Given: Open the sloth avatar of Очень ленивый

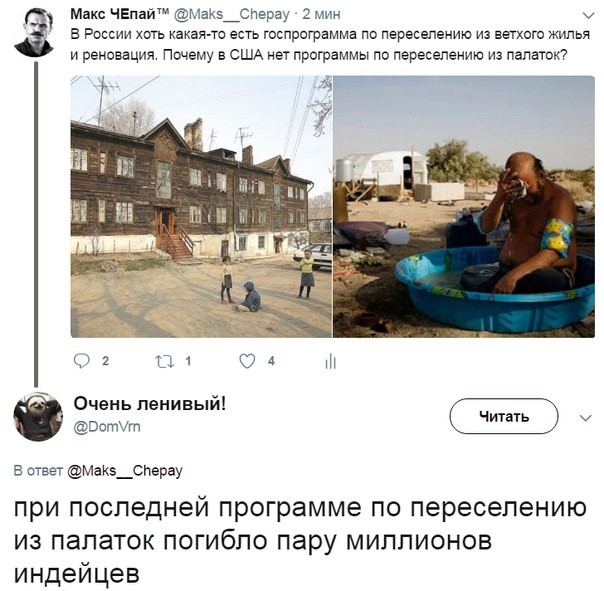Looking at the screenshot, I should pos(38,416).
